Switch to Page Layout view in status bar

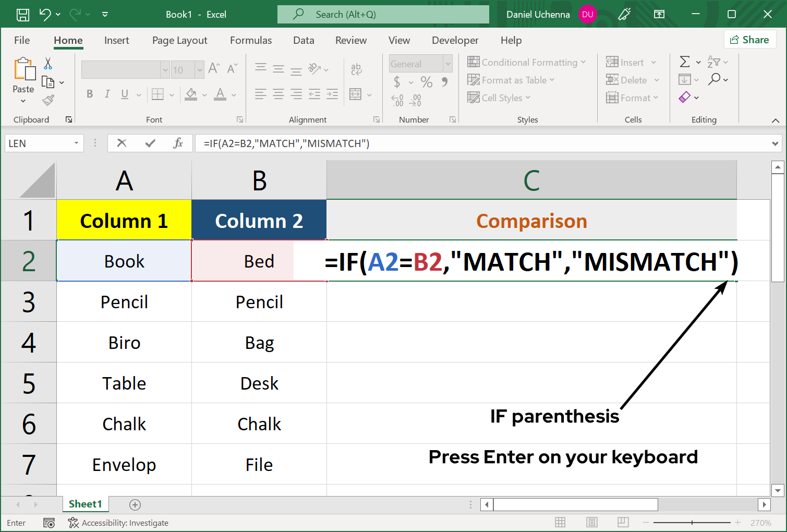pos(591,523)
